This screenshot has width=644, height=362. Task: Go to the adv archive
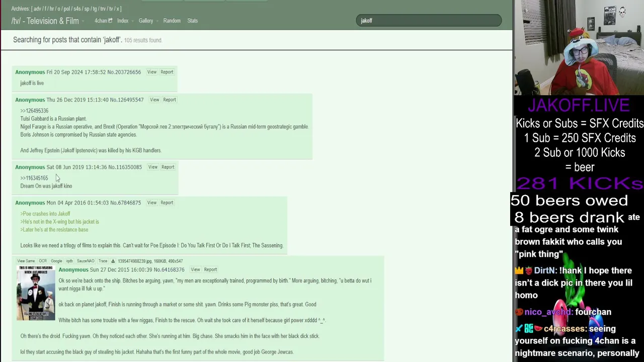38,9
